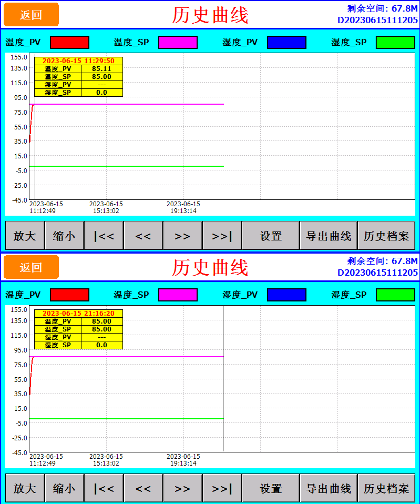
Task: Click axis label 19:13:14 in 21:16:20 screen
Action: click(183, 463)
